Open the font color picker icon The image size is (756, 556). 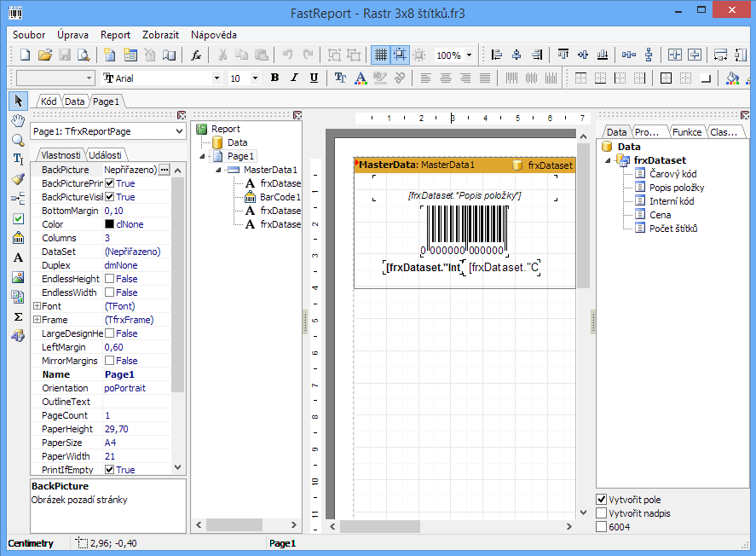click(361, 78)
